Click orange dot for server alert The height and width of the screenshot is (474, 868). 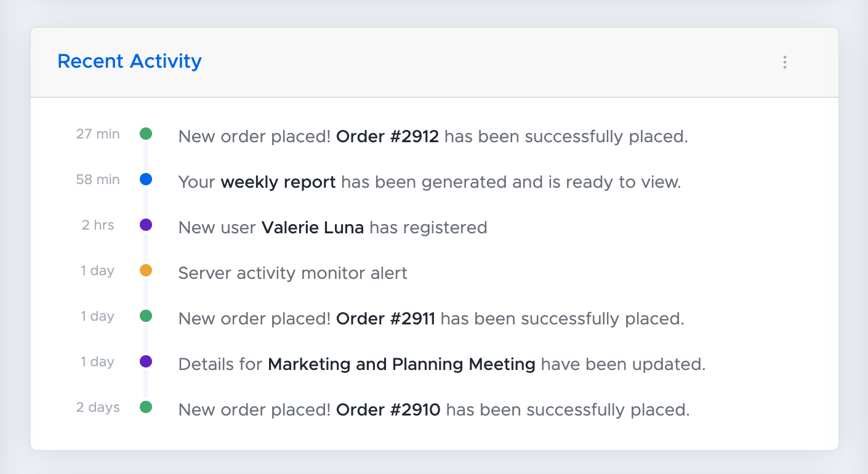(146, 270)
